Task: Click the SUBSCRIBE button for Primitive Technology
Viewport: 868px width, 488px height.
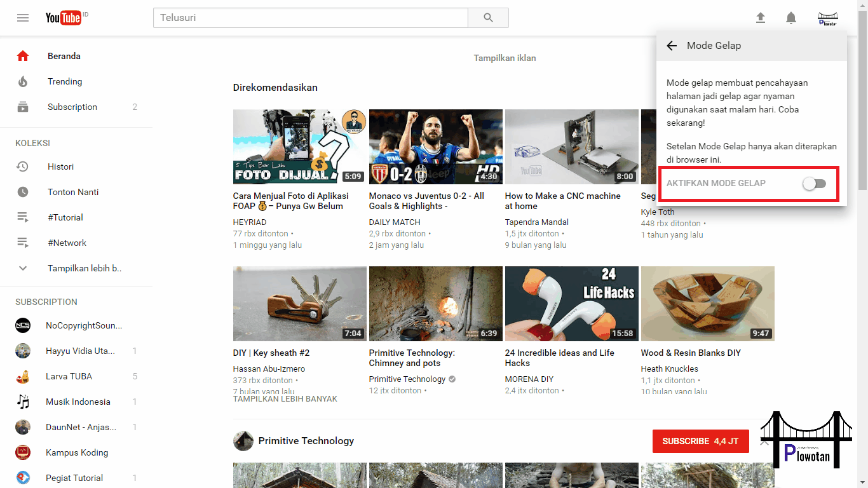Action: tap(700, 440)
